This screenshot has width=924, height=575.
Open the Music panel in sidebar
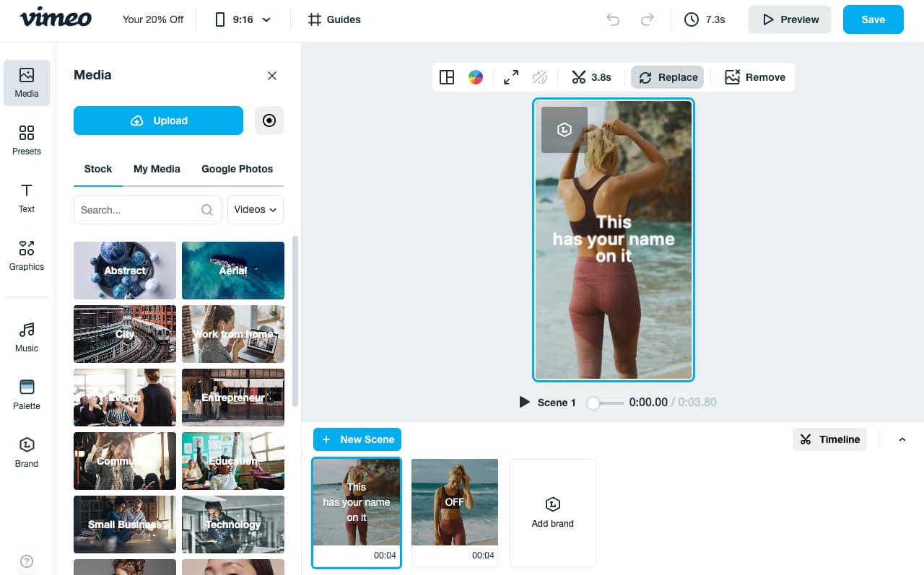click(27, 337)
